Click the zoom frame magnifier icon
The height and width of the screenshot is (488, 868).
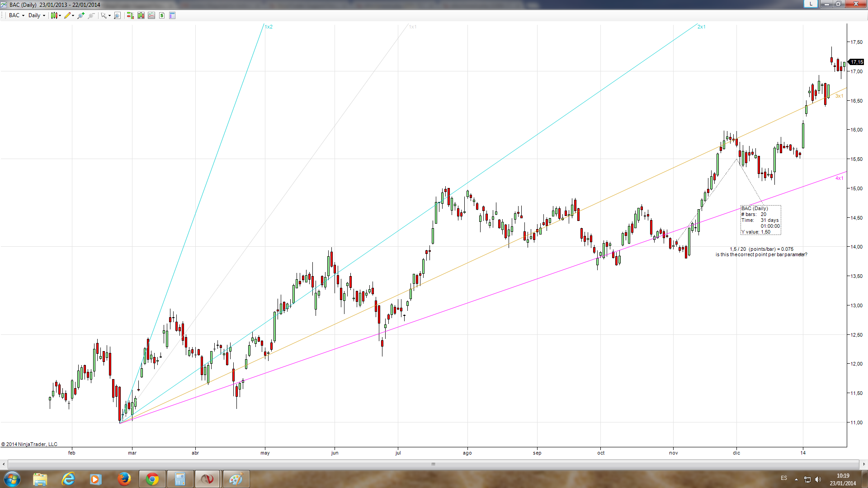(x=117, y=15)
